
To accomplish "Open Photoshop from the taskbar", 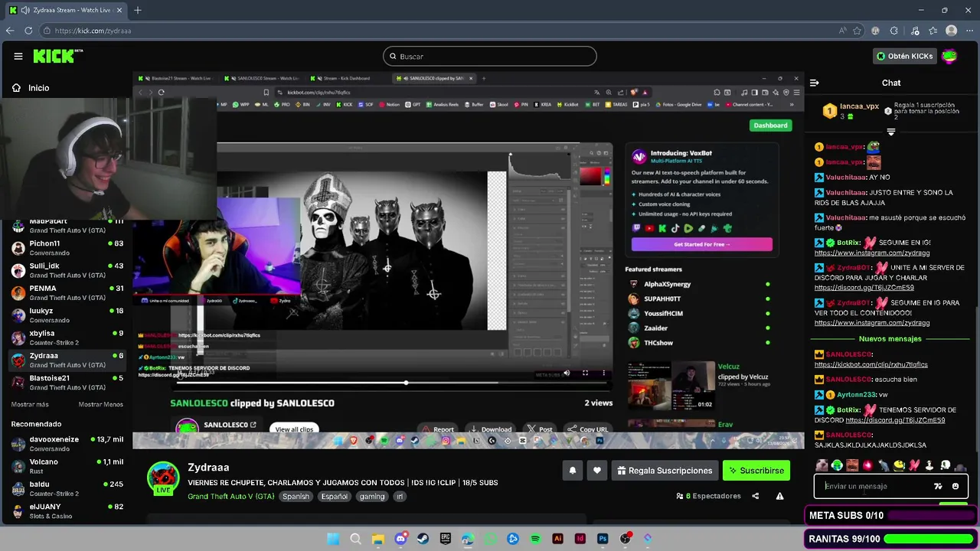I will pyautogui.click(x=603, y=539).
